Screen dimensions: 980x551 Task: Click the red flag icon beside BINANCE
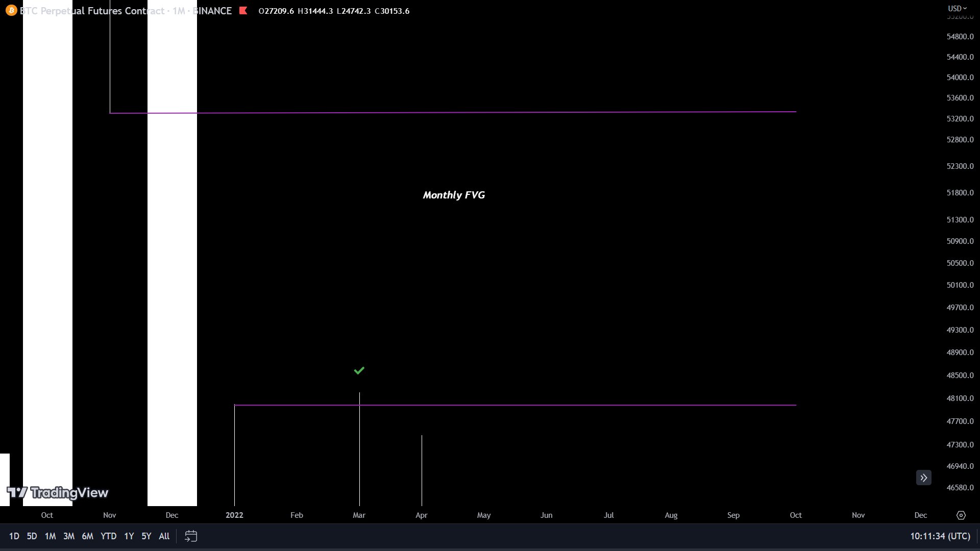(x=243, y=10)
